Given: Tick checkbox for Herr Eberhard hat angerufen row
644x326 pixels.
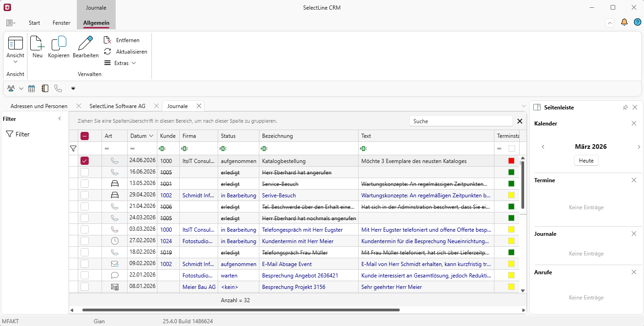Looking at the screenshot, I should click(x=85, y=173).
